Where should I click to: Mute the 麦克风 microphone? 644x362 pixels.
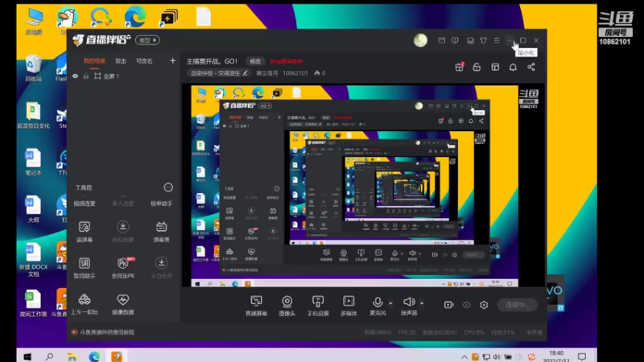click(378, 306)
